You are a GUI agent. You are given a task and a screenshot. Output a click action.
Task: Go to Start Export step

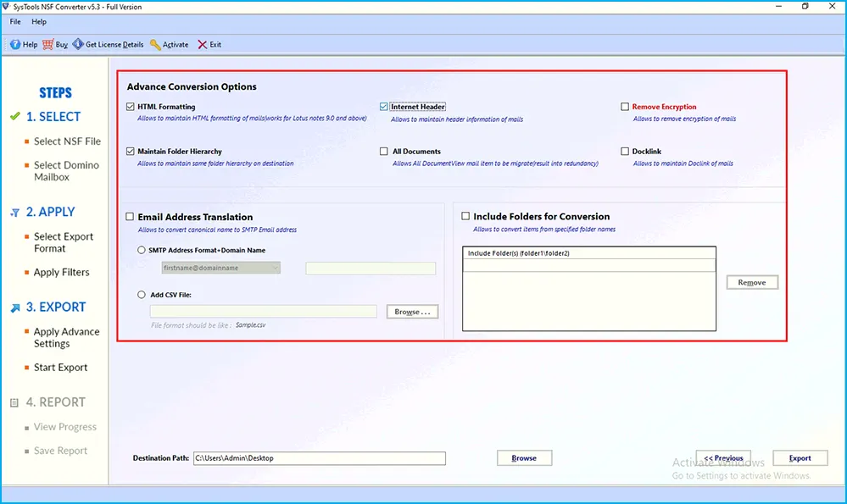point(60,368)
